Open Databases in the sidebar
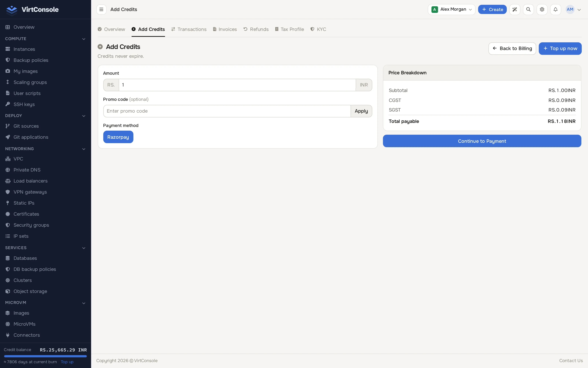The image size is (588, 368). pyautogui.click(x=45, y=258)
